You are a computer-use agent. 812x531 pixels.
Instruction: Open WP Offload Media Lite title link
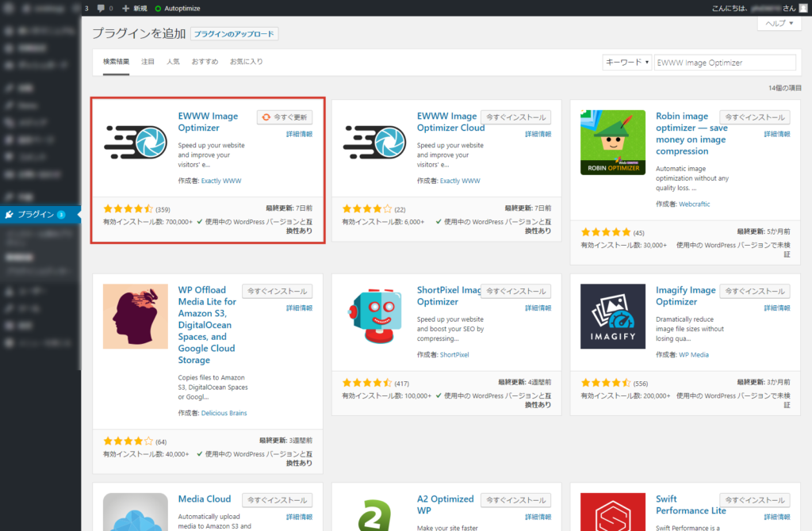click(207, 325)
